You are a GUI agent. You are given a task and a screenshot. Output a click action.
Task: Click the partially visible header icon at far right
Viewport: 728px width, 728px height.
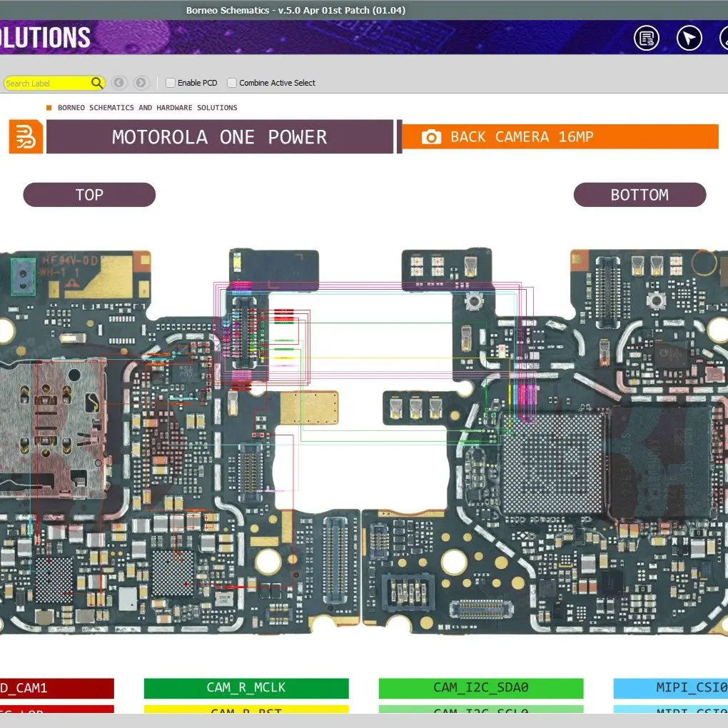pos(724,38)
